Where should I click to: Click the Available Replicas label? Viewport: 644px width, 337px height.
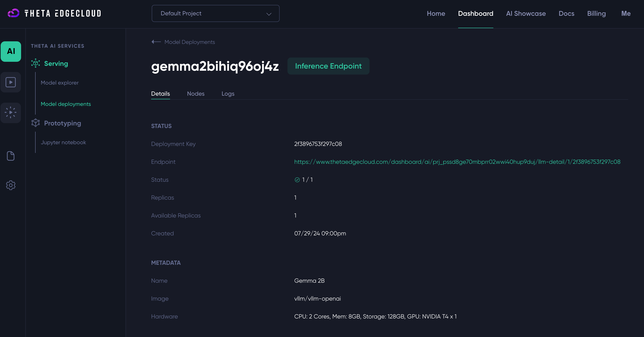coord(176,215)
